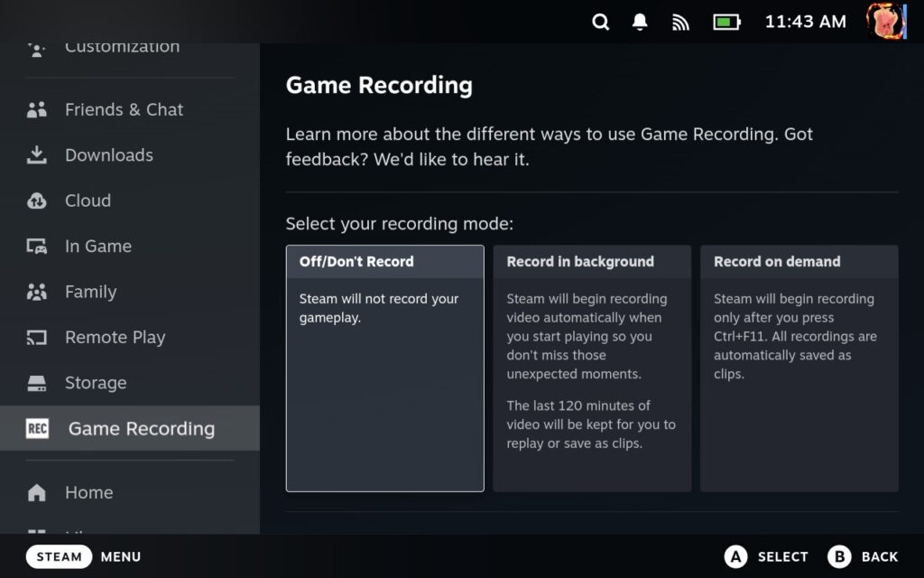Choose Record on demand mode
Screen dimensions: 924x578
click(x=799, y=368)
